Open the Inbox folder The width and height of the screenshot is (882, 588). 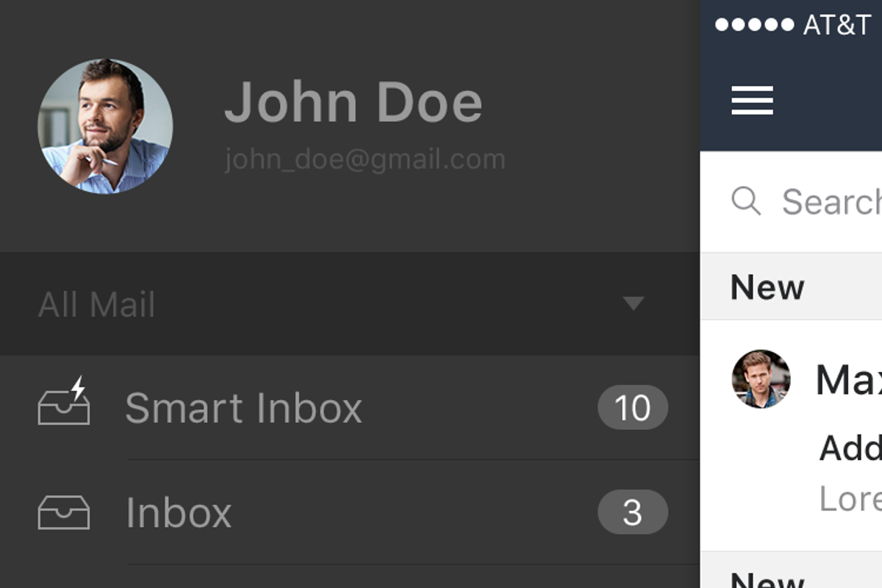click(x=350, y=512)
